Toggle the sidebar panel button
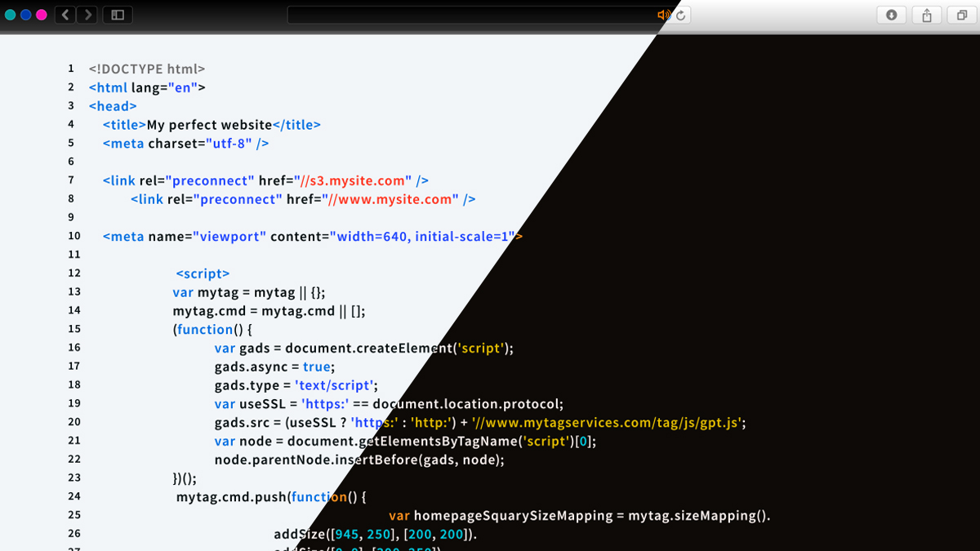 coord(118,15)
